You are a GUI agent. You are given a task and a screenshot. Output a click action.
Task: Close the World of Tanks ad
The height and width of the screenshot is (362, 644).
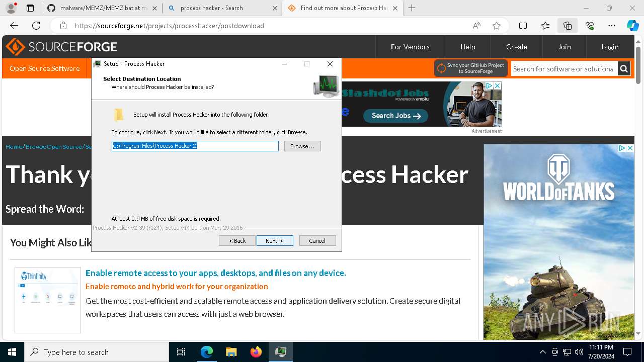point(630,148)
